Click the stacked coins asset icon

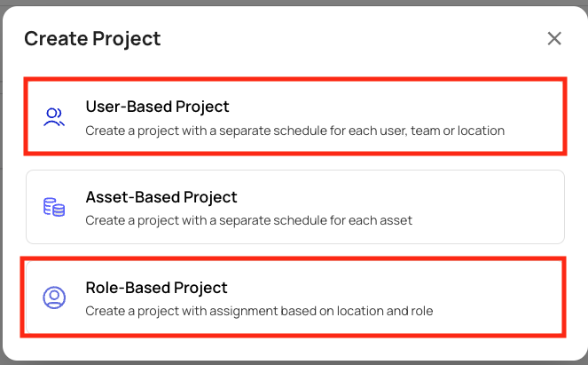click(x=54, y=207)
